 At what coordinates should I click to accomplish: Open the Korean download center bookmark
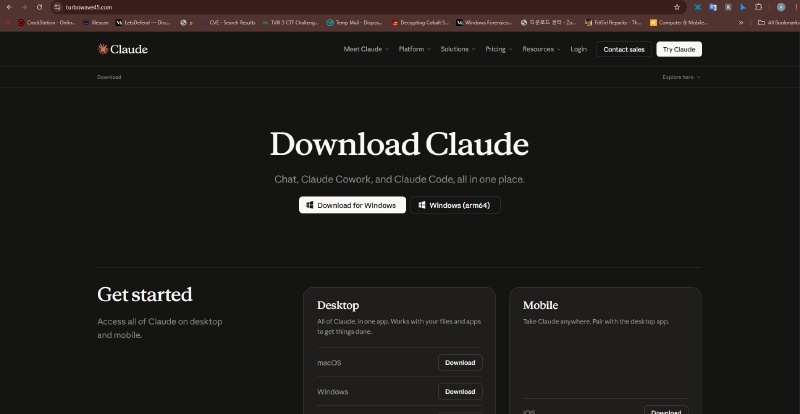point(549,22)
